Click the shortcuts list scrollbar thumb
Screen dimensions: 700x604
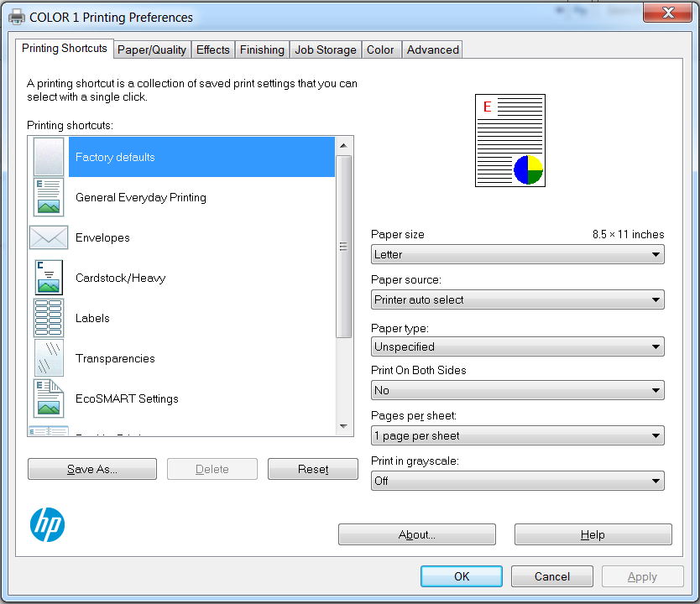344,247
